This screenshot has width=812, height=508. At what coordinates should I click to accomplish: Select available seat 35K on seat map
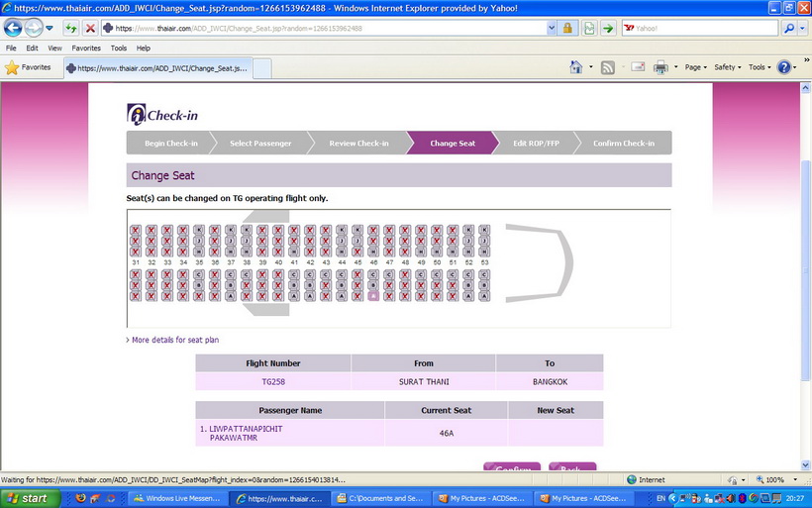199,230
